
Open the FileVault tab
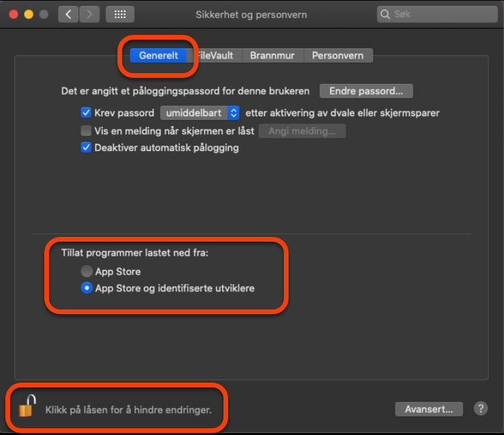click(x=216, y=56)
